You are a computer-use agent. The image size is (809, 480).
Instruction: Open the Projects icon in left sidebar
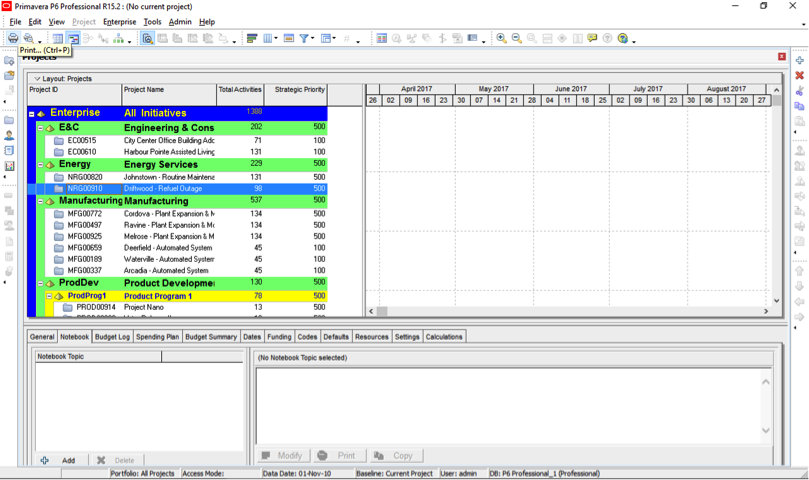pyautogui.click(x=9, y=120)
